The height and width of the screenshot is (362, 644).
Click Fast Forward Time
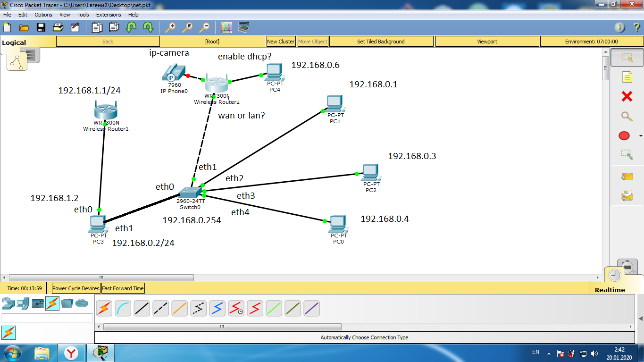pyautogui.click(x=123, y=288)
